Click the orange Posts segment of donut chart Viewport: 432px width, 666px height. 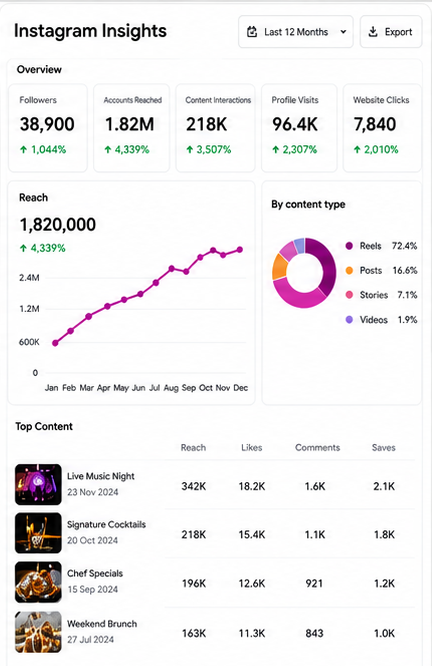click(x=280, y=266)
